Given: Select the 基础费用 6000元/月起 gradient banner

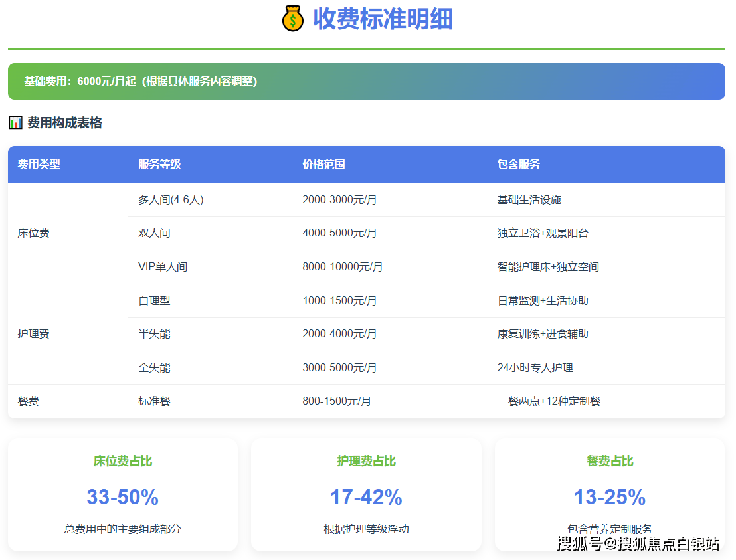Looking at the screenshot, I should [366, 81].
